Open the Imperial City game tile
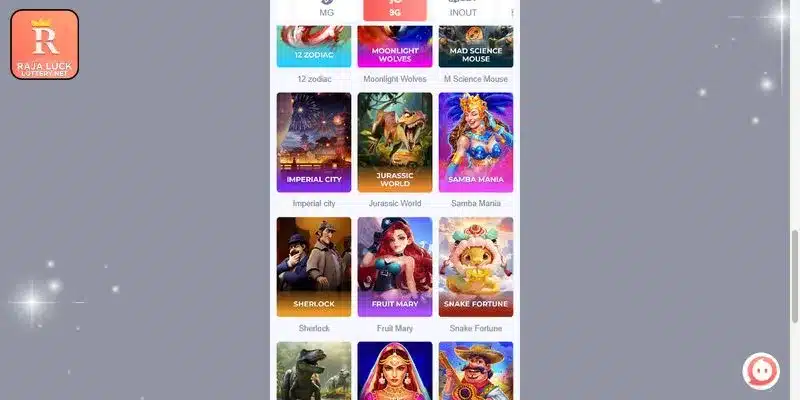 (314, 142)
